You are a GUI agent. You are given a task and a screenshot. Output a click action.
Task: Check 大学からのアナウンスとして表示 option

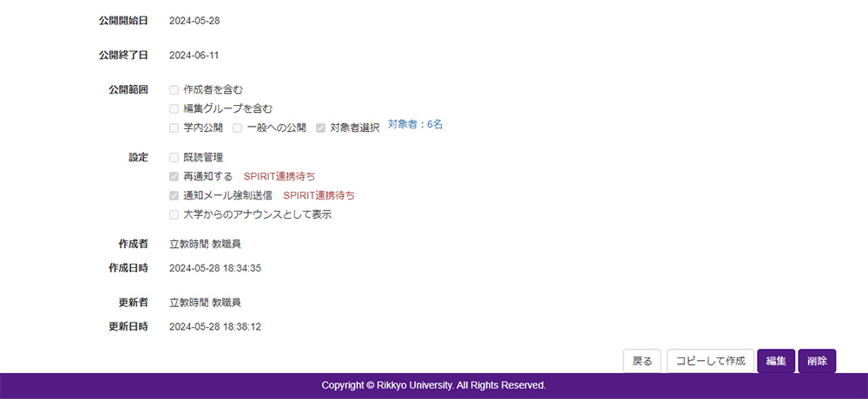point(174,214)
